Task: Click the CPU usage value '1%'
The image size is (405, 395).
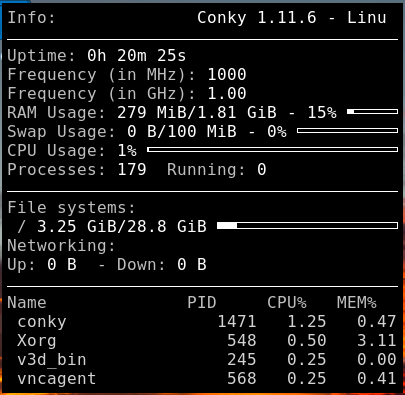Action: click(x=127, y=150)
